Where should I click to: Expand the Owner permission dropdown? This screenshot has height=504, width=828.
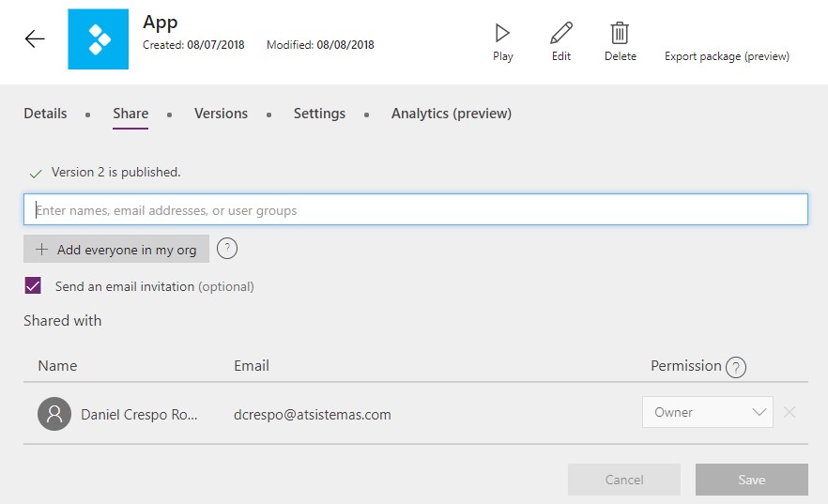(708, 412)
